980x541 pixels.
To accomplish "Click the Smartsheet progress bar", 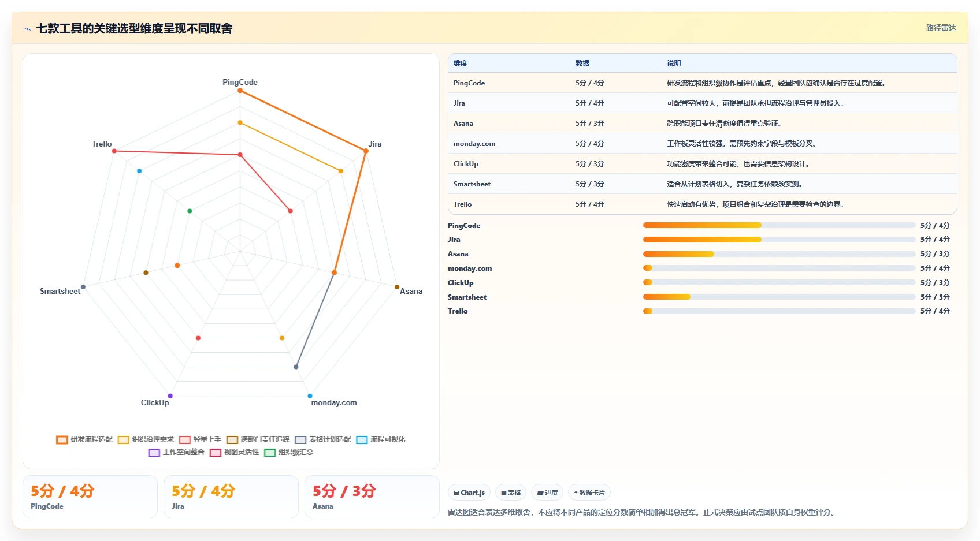I will pos(779,297).
